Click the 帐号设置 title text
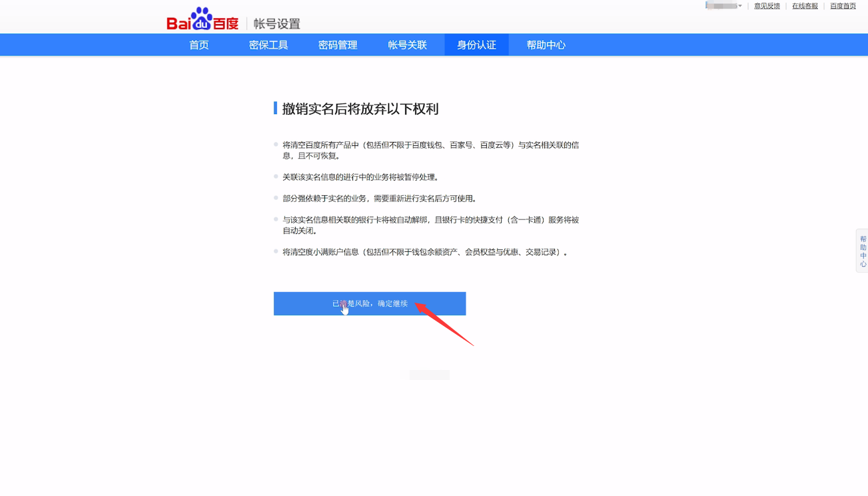Screen dimensions: 868x496 (x=276, y=24)
